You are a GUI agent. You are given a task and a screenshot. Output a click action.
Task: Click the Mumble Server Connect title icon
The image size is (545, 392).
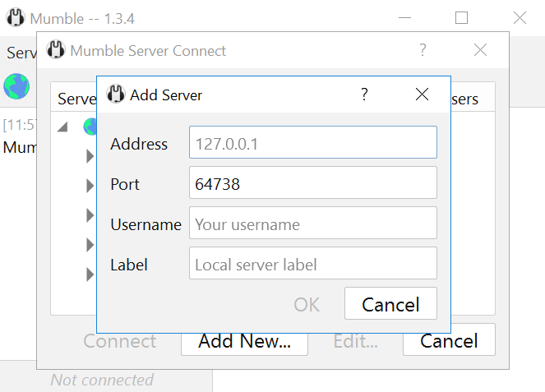tap(56, 49)
